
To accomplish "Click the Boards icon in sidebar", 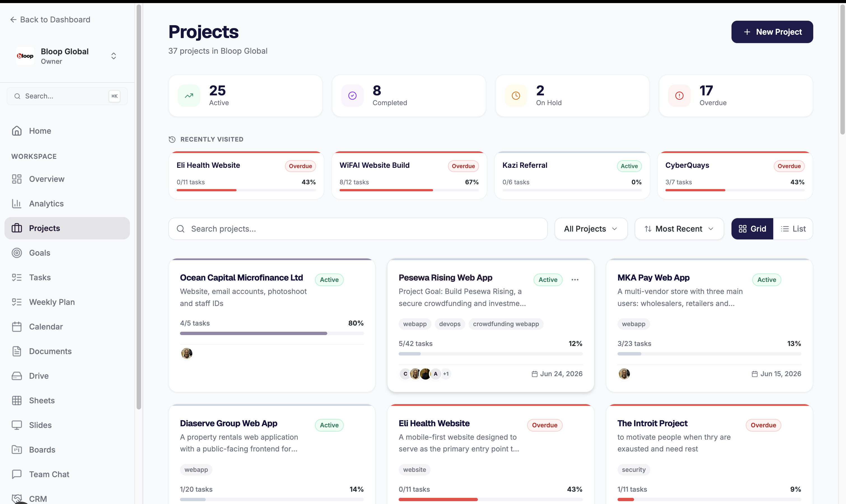I will click(17, 450).
